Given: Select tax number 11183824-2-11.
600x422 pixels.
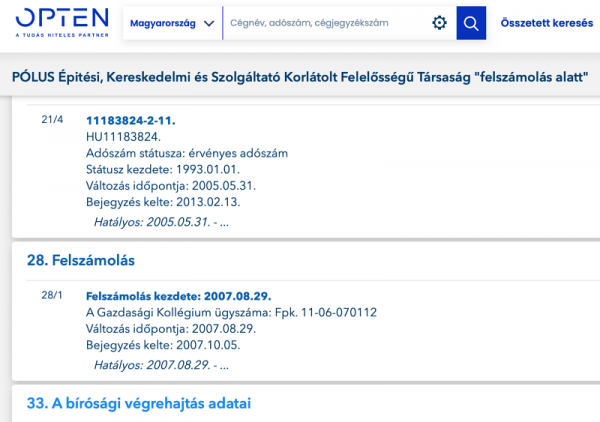Looking at the screenshot, I should (x=131, y=121).
